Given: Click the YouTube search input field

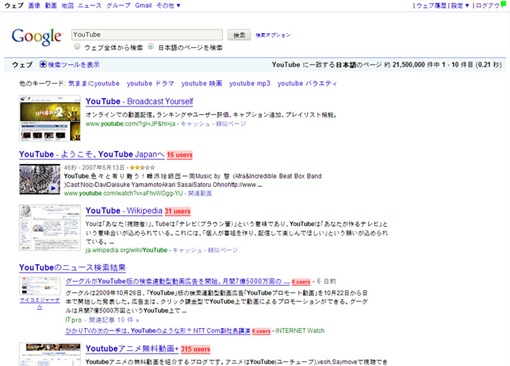Looking at the screenshot, I should 147,35.
